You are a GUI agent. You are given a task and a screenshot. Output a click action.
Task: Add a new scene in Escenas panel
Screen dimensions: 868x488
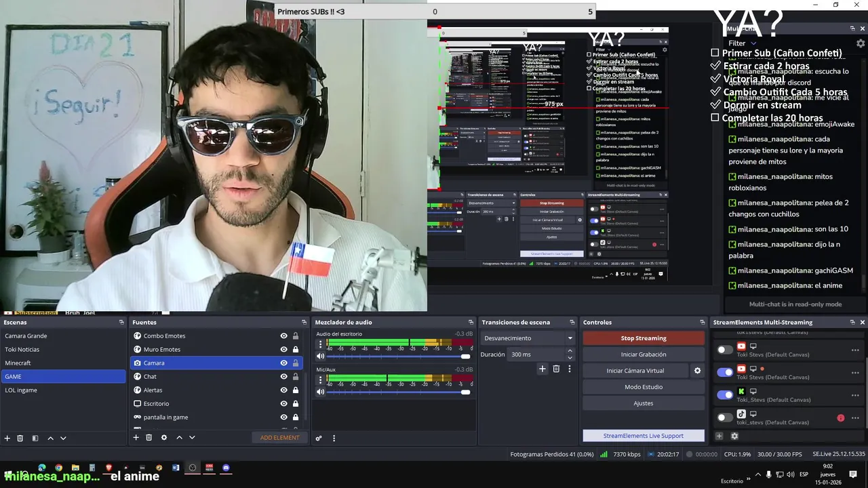click(x=7, y=438)
